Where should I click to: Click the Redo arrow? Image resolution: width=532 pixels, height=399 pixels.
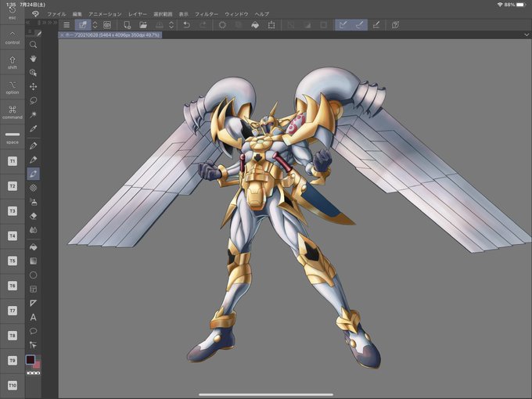pos(203,25)
